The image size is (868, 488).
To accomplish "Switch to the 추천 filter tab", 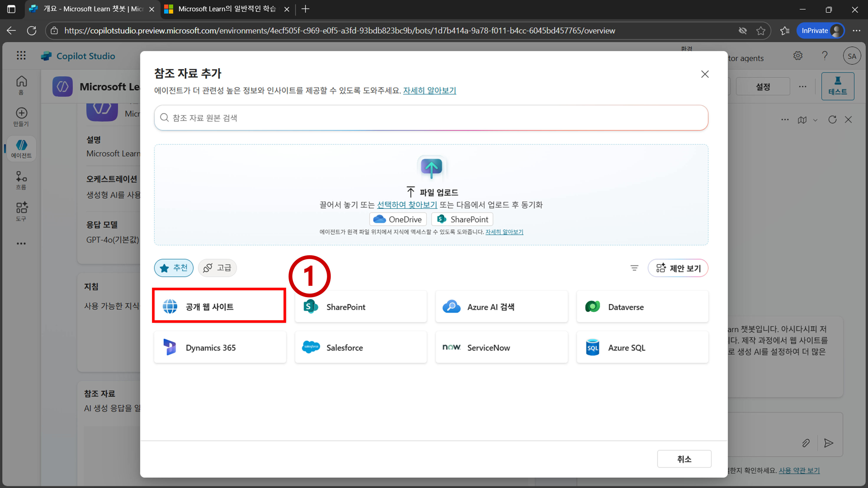I will pos(174,268).
